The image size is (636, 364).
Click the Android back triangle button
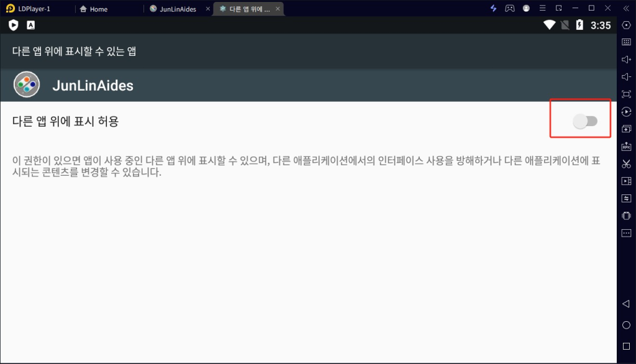click(626, 304)
